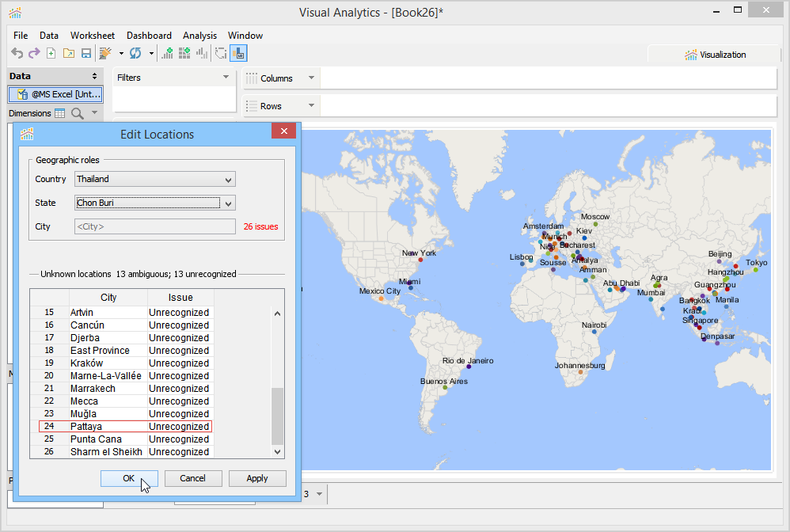Click the Edit Locations dialog logo icon
790x532 pixels.
pos(27,134)
